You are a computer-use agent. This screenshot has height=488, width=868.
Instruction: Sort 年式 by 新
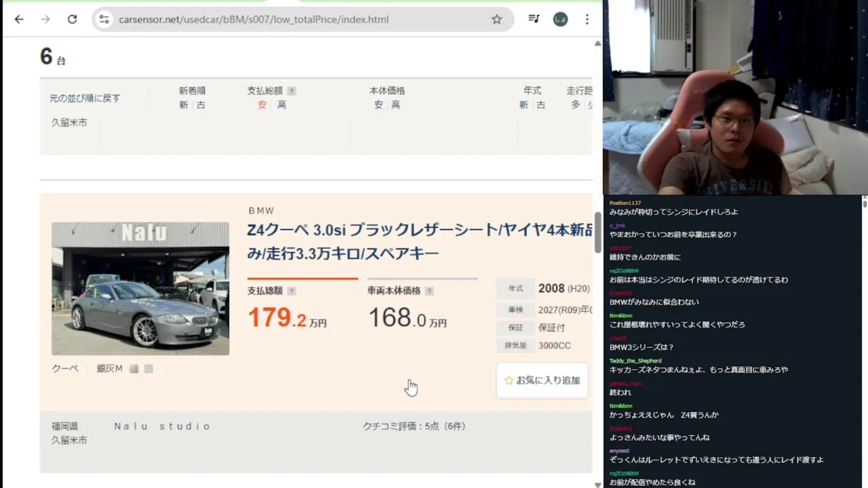[x=524, y=105]
